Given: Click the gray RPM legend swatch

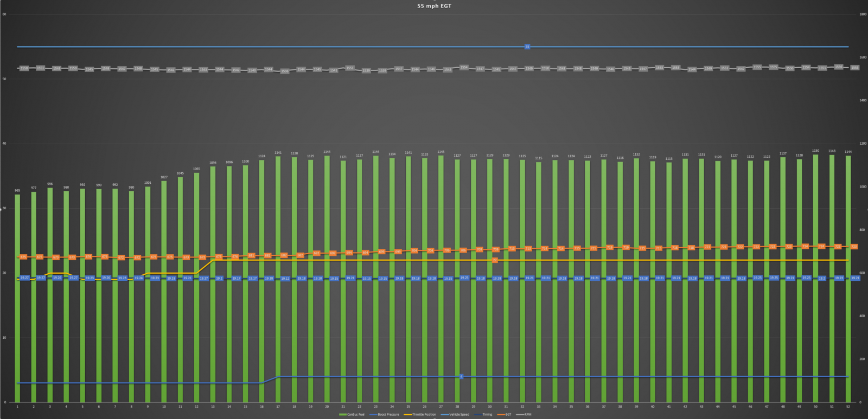Looking at the screenshot, I should [520, 415].
